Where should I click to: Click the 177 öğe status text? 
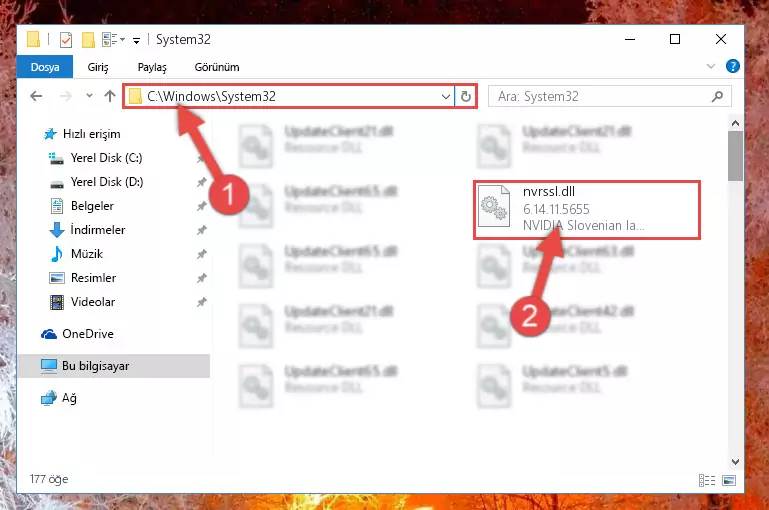pos(49,479)
